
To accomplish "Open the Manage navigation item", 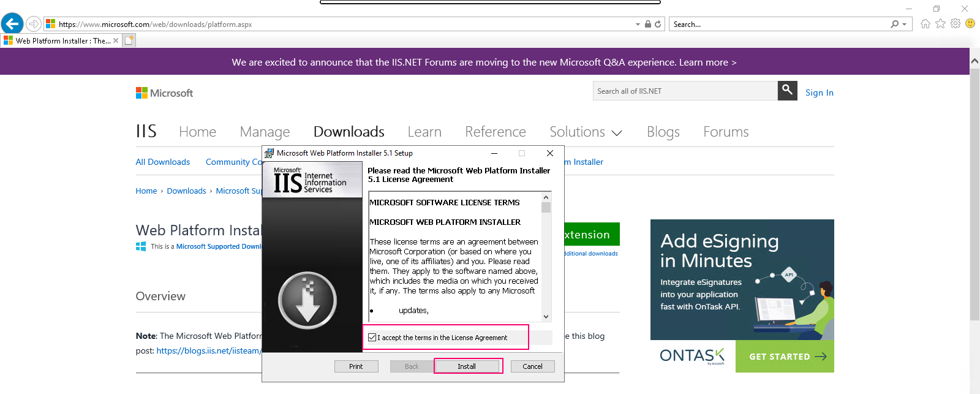I will click(x=265, y=132).
